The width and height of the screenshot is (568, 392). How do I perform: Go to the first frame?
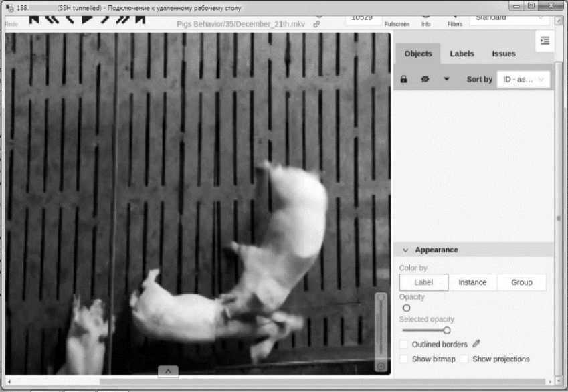coord(34,19)
